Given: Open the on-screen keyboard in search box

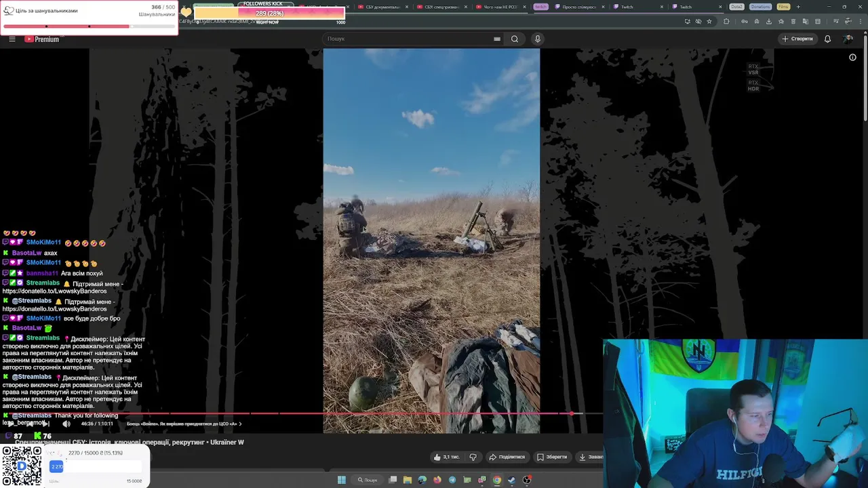Looking at the screenshot, I should (x=497, y=39).
